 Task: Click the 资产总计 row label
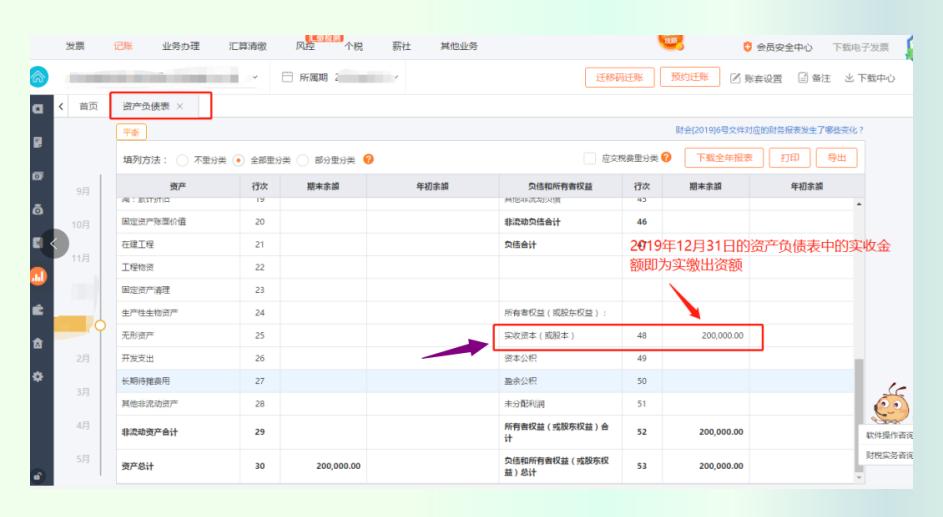[x=138, y=466]
